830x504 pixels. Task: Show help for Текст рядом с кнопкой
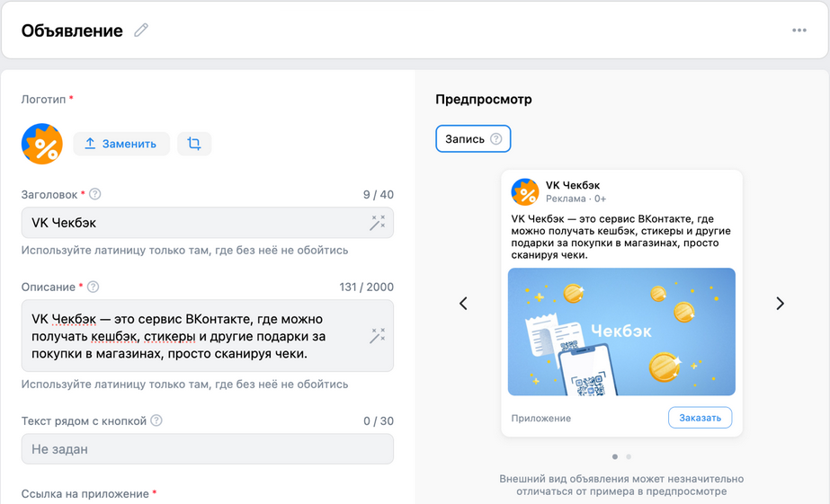pos(156,420)
